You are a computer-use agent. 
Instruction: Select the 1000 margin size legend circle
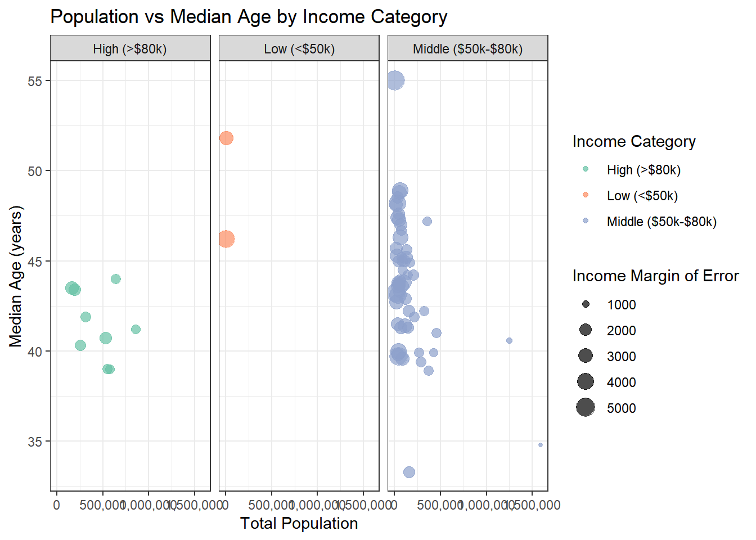[x=586, y=304]
